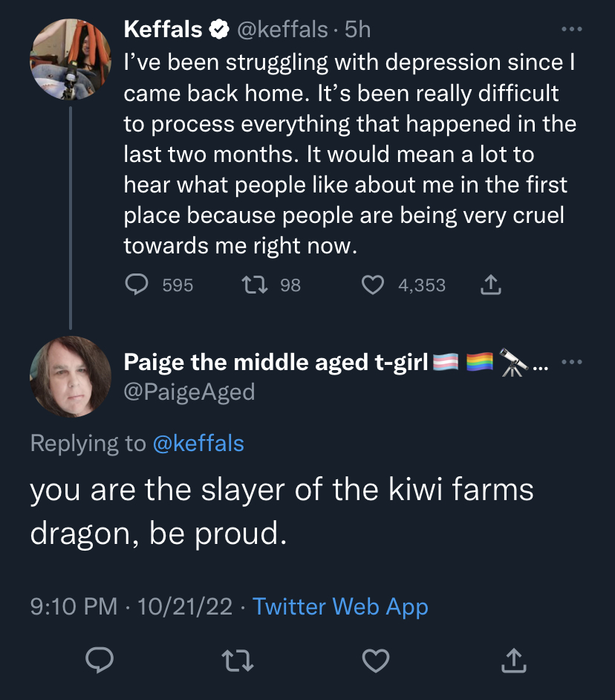Screen dimensions: 615x700
Task: Click the reply icon under Keffals' tweet
Action: (x=137, y=285)
